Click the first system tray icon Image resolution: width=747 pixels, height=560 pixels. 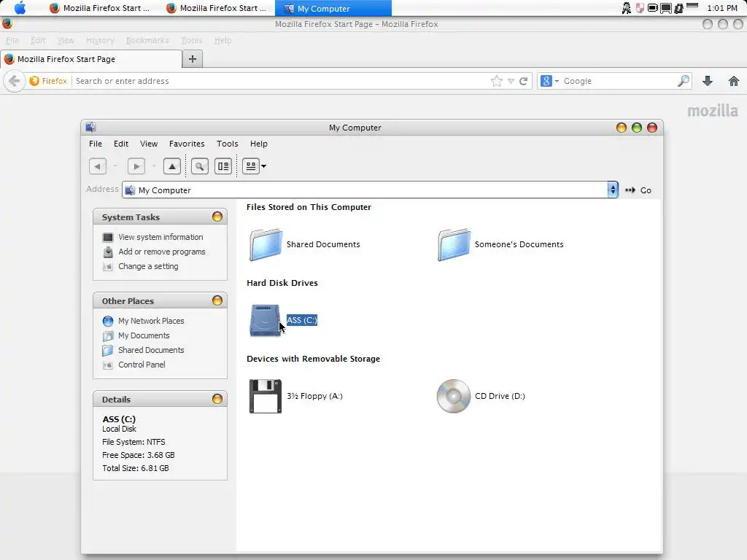tap(627, 8)
